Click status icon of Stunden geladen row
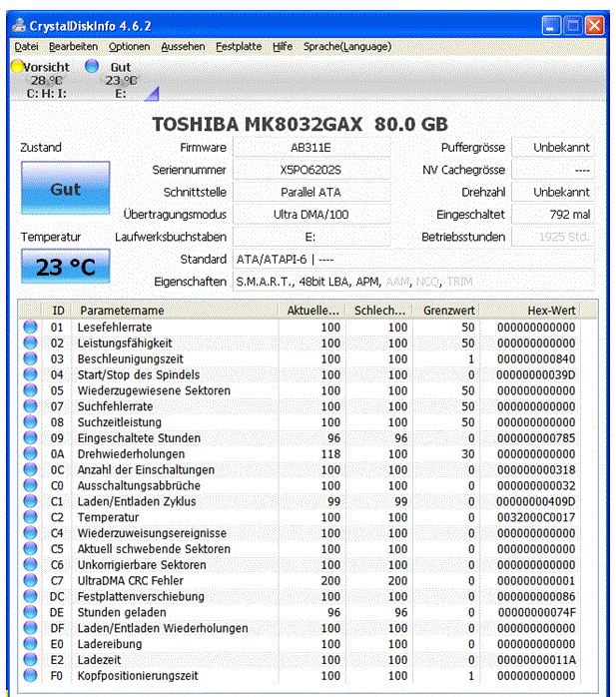This screenshot has height=697, width=616. (x=30, y=612)
